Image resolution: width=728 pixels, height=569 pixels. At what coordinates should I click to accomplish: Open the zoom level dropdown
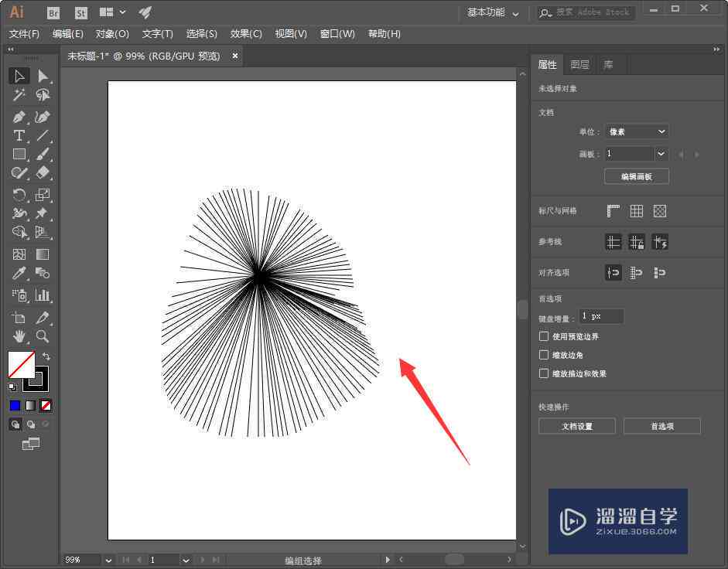(x=108, y=560)
